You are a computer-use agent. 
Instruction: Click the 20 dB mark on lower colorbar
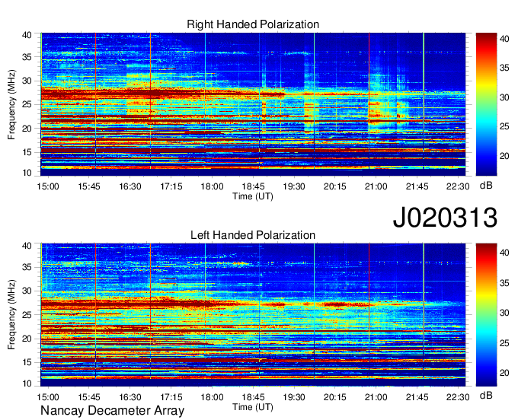[504, 373]
